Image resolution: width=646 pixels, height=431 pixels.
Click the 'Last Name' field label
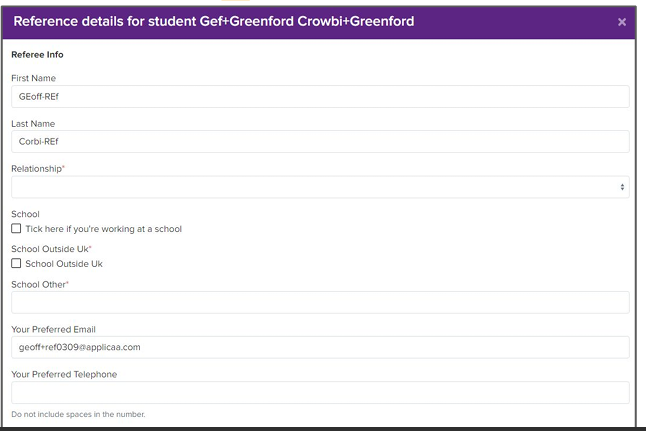tap(33, 124)
